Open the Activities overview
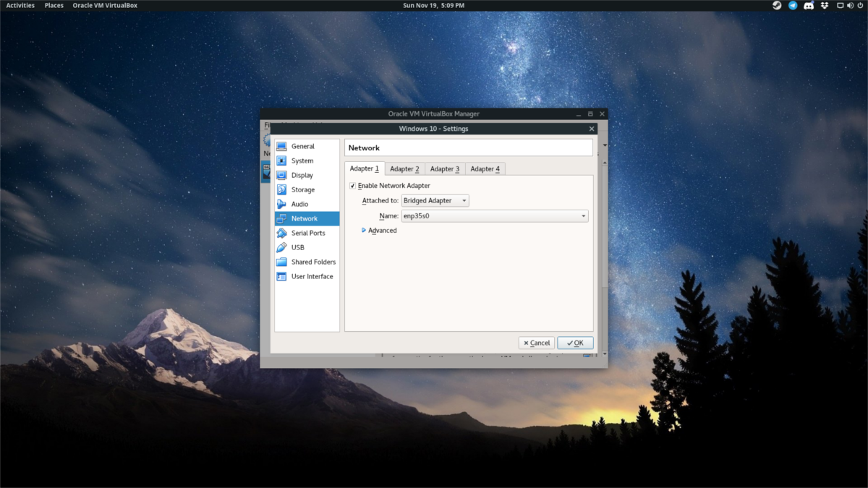 point(20,6)
